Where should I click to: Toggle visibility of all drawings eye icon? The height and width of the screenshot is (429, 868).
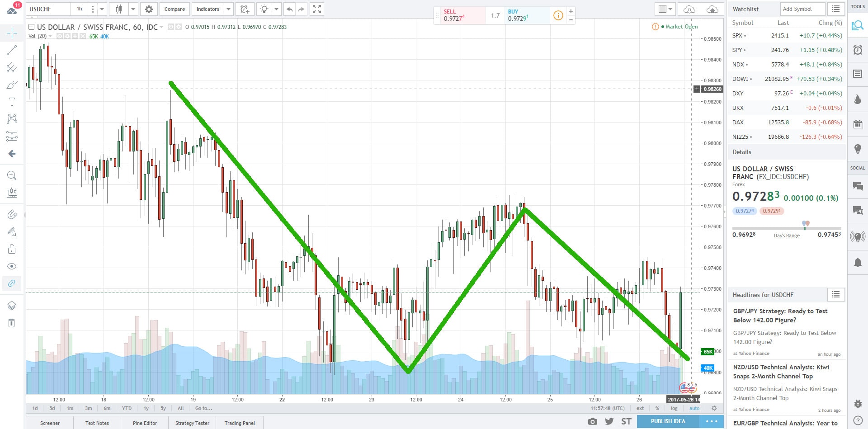pyautogui.click(x=12, y=266)
